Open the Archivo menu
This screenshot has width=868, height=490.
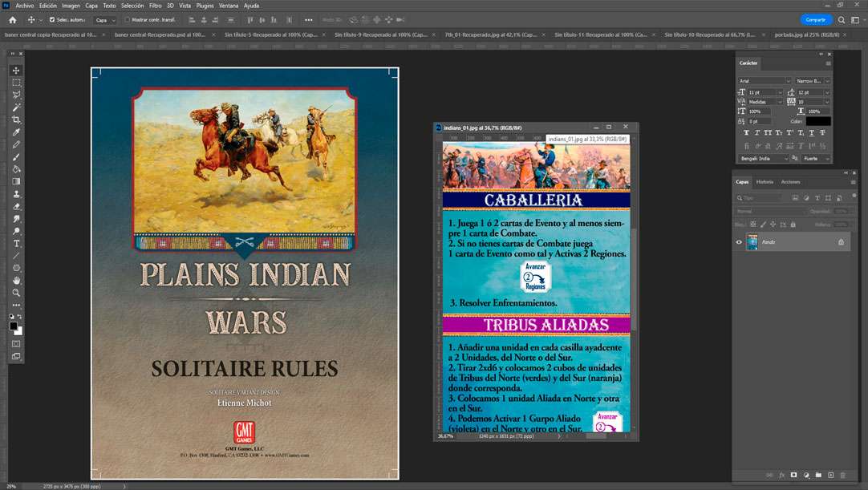pos(24,6)
